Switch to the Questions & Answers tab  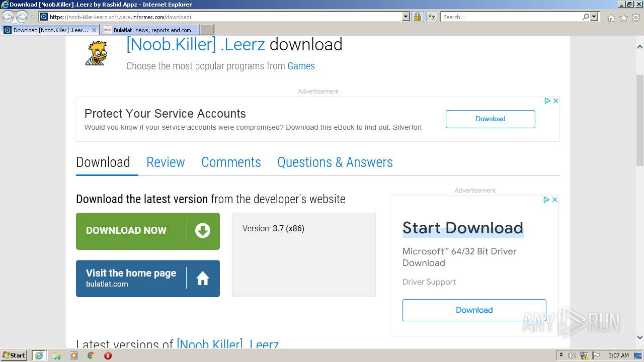tap(335, 162)
